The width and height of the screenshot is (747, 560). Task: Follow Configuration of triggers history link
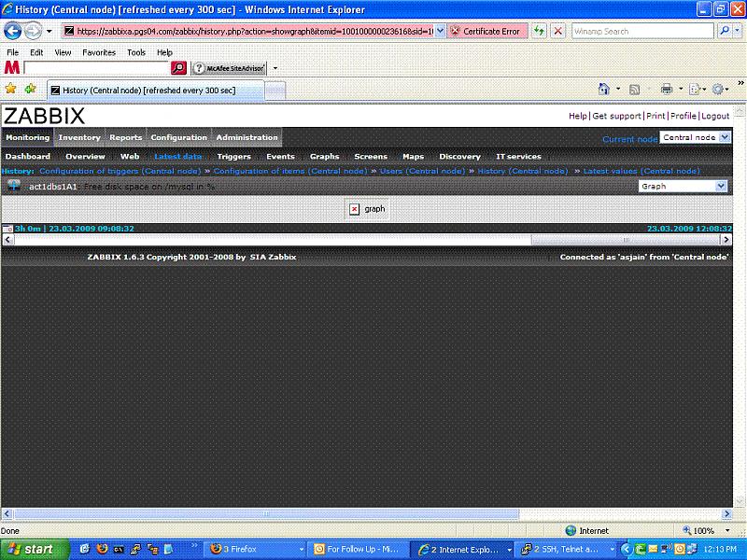click(x=120, y=171)
